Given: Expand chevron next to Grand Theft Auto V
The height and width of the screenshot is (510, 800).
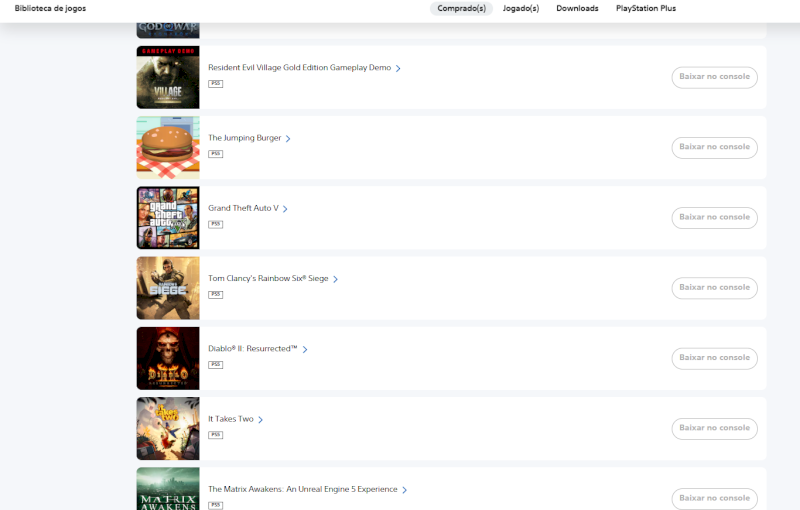Looking at the screenshot, I should click(285, 209).
